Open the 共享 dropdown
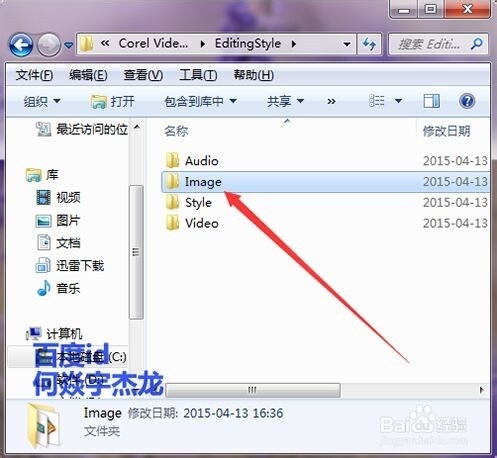Viewport: 497px width, 458px height. (285, 101)
